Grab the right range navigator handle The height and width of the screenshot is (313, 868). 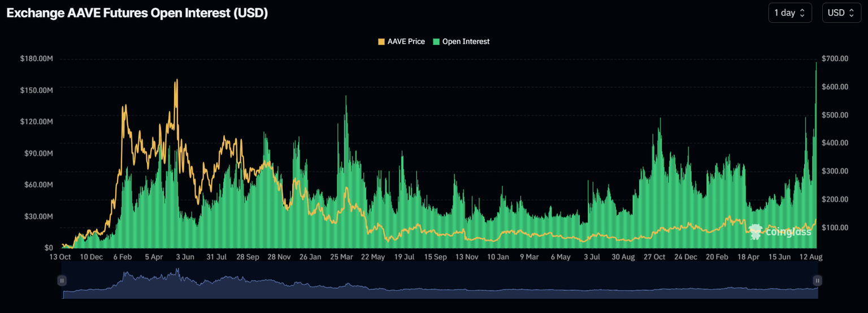[817, 280]
